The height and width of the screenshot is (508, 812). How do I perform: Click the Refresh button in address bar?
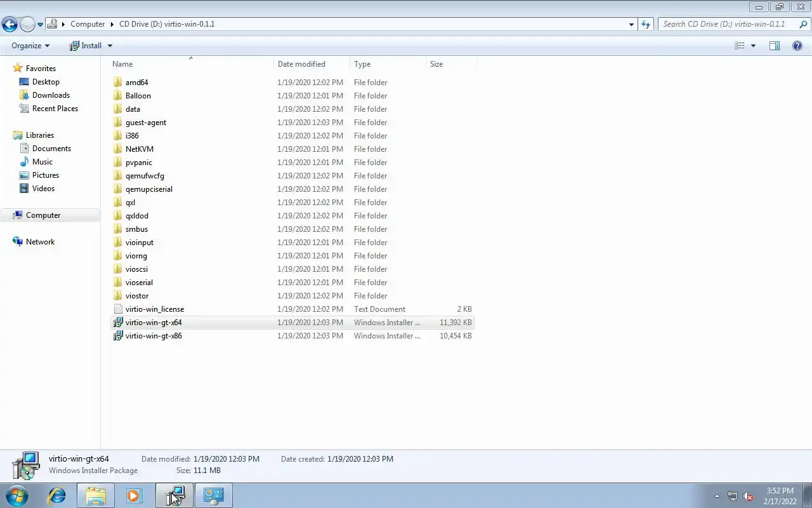click(646, 24)
